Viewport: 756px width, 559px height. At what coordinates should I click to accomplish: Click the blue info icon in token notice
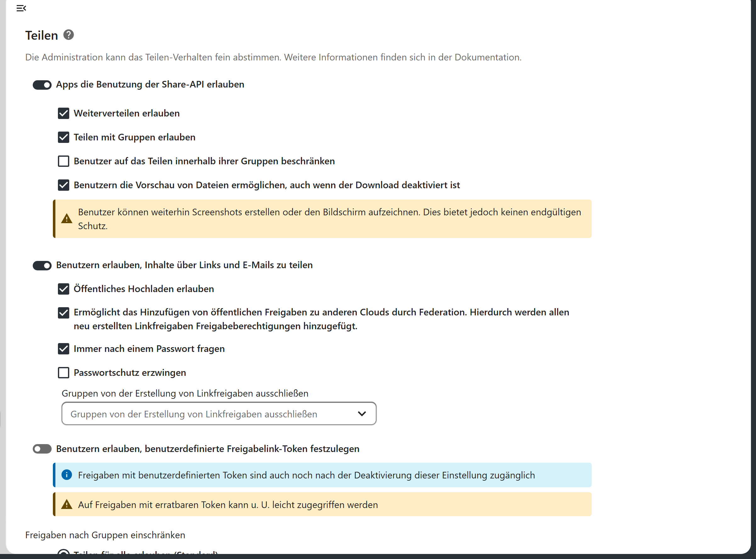click(67, 475)
